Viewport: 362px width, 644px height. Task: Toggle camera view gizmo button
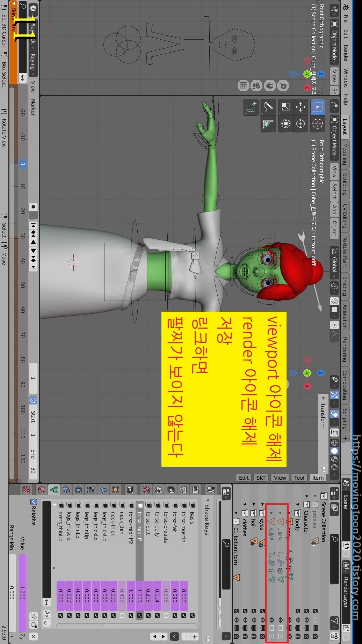point(257,86)
